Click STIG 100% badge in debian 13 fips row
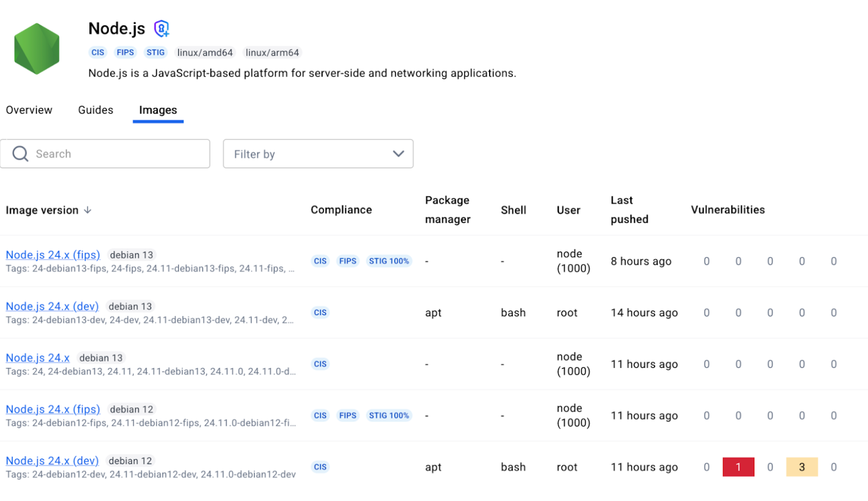Image resolution: width=868 pixels, height=501 pixels. pos(389,261)
